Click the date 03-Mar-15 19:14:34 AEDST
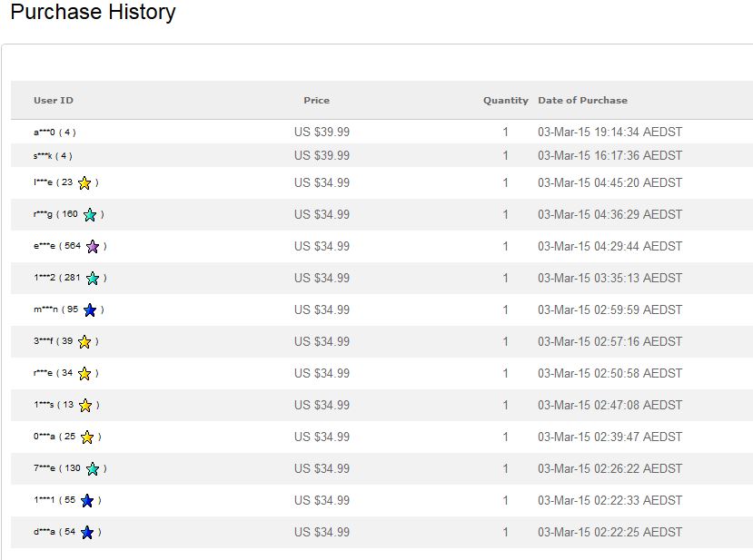Screen dimensions: 753x560 tap(609, 132)
